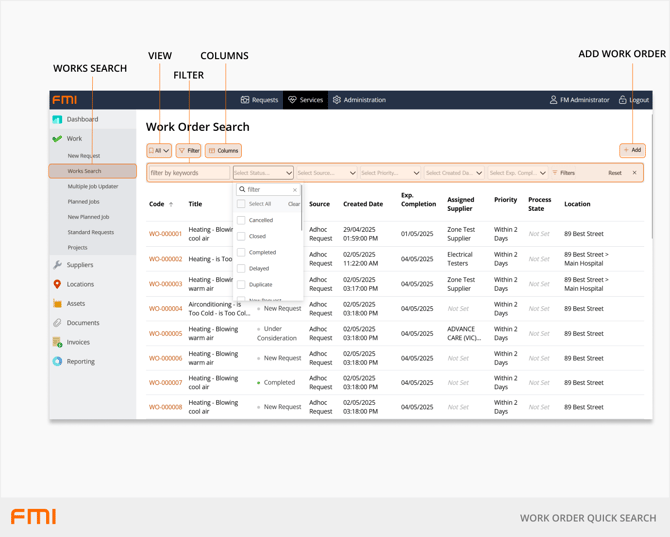Open the All view dropdown
Screen dimensions: 670x537
(x=159, y=150)
